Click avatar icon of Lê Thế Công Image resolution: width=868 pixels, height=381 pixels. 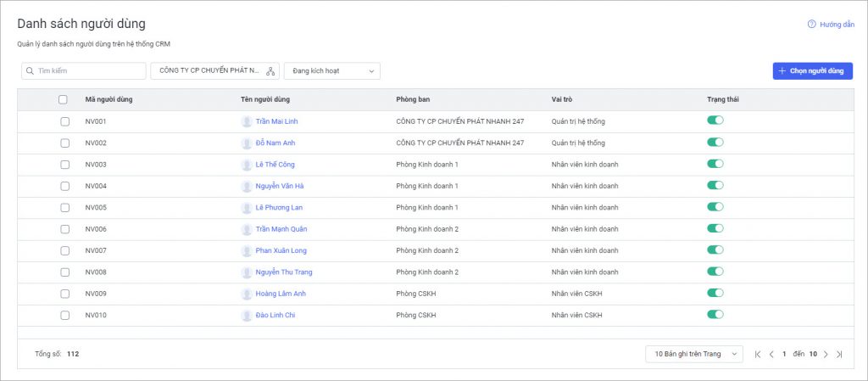click(x=247, y=165)
